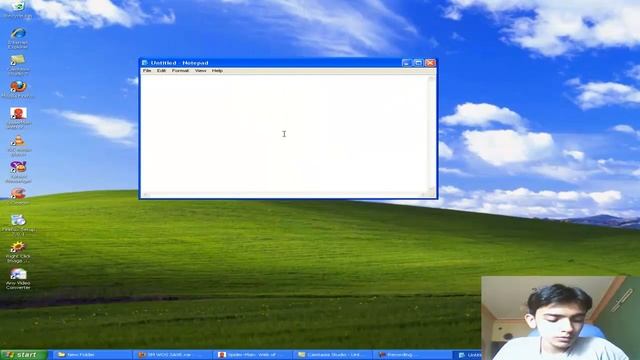Open the Format menu in Notepad
640x360 pixels.
(180, 71)
